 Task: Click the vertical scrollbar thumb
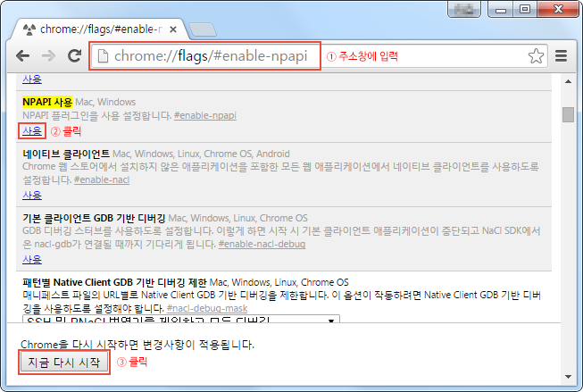click(568, 114)
